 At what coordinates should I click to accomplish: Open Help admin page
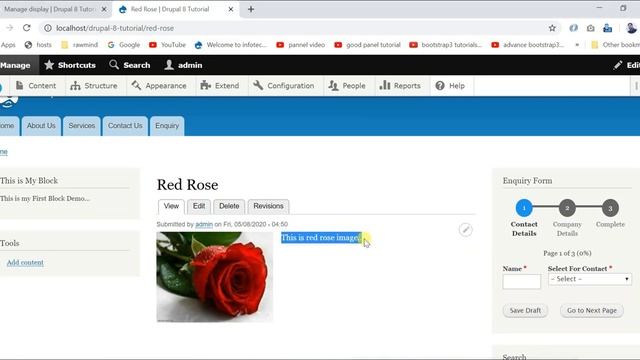click(450, 86)
